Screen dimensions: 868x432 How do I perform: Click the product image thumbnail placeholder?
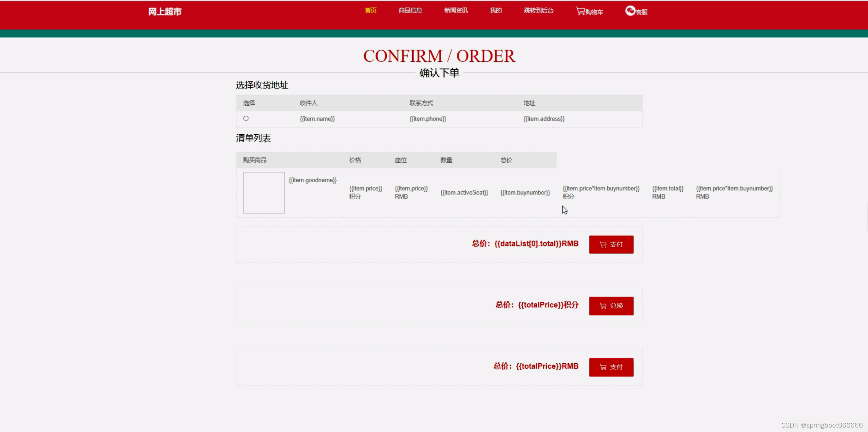point(264,193)
